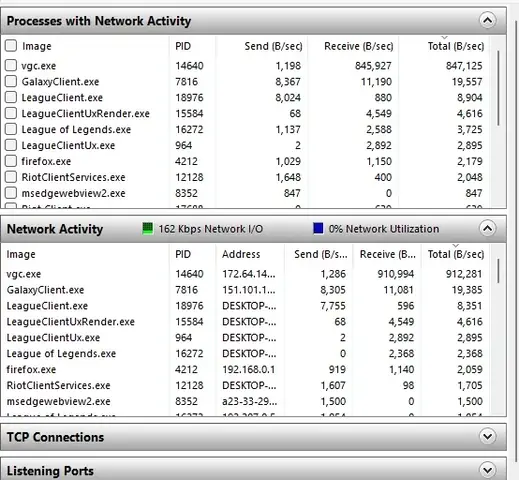Check the msedgewebview2.exe process checkbox

[11, 193]
